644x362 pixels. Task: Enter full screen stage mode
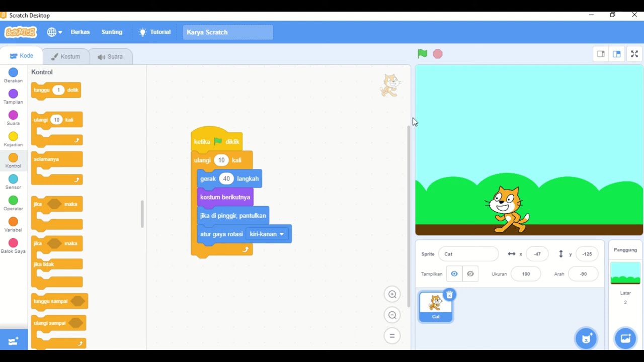(x=634, y=54)
